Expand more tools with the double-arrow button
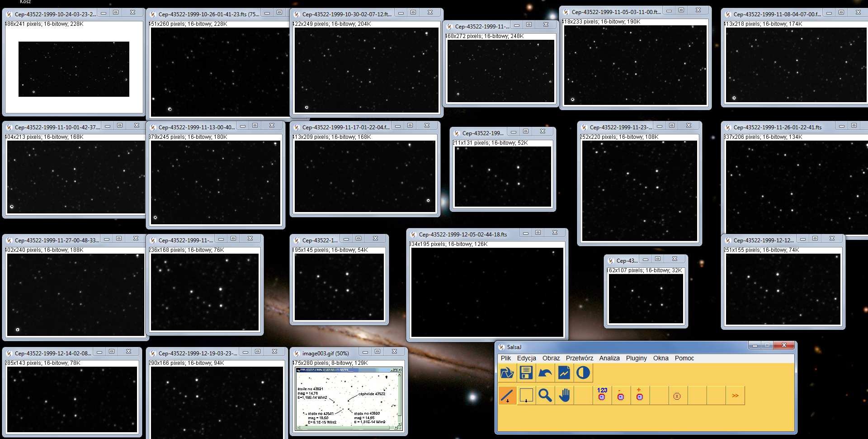The image size is (868, 439). coord(735,396)
